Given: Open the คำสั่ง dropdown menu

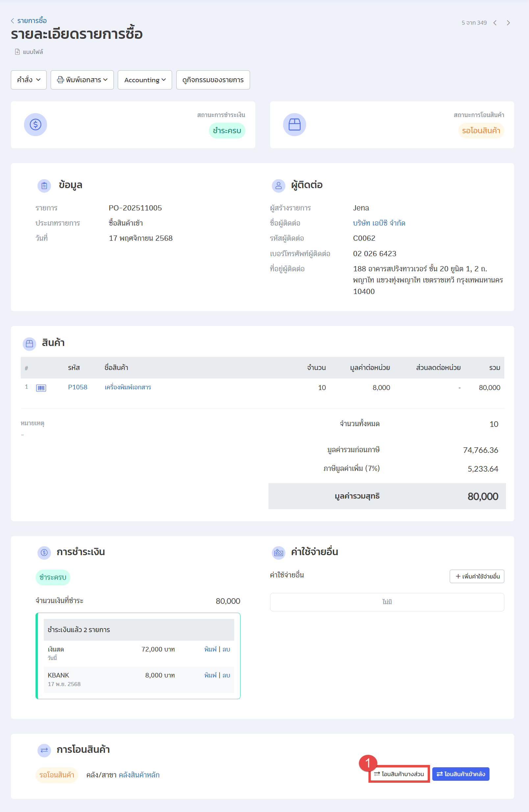Looking at the screenshot, I should click(x=29, y=80).
